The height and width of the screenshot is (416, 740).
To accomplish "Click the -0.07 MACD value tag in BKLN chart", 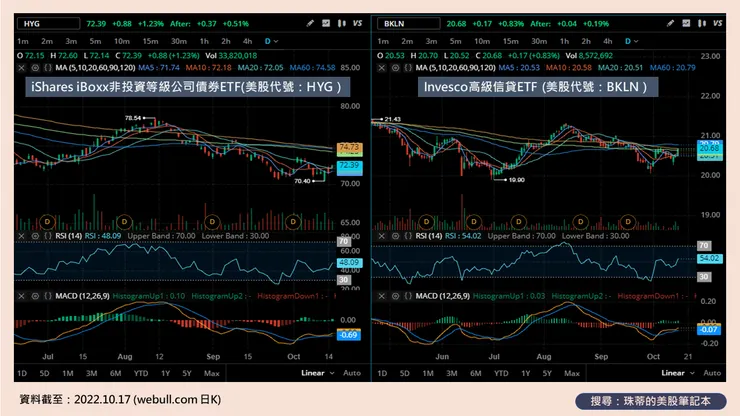I will [x=709, y=330].
